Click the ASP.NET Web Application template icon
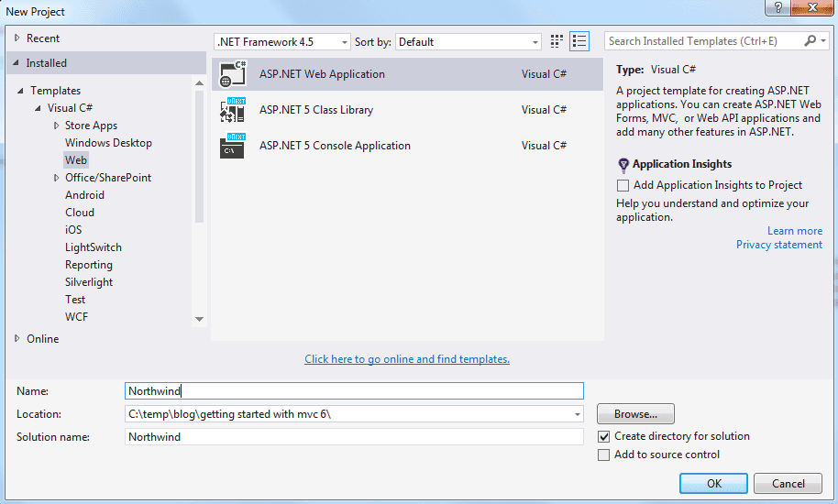 click(233, 74)
